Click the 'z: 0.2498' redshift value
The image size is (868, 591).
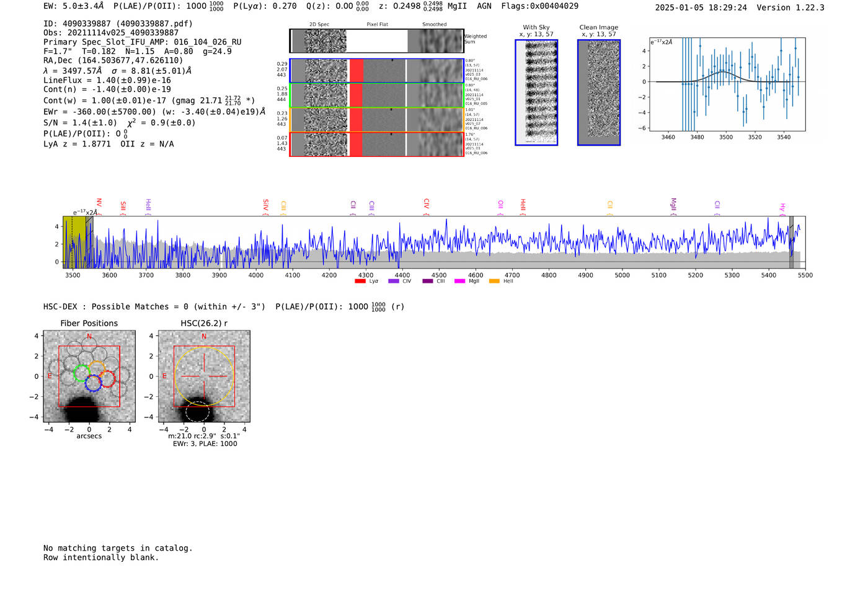(x=401, y=6)
